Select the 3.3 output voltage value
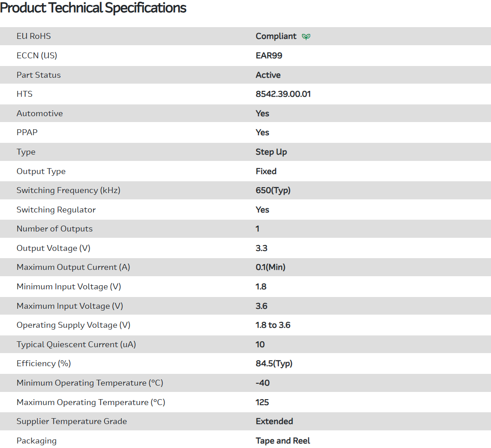Viewport: 491px width, 448px height. pos(262,248)
